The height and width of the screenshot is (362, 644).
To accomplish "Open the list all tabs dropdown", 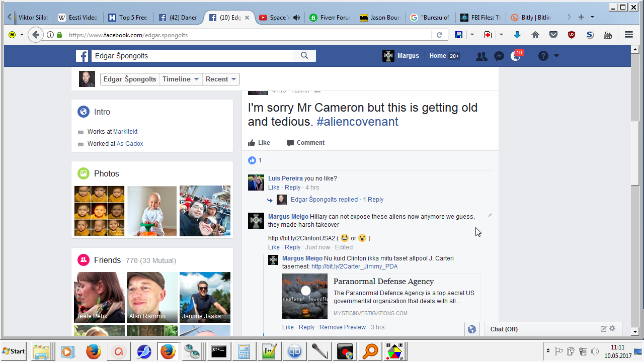I will [592, 17].
